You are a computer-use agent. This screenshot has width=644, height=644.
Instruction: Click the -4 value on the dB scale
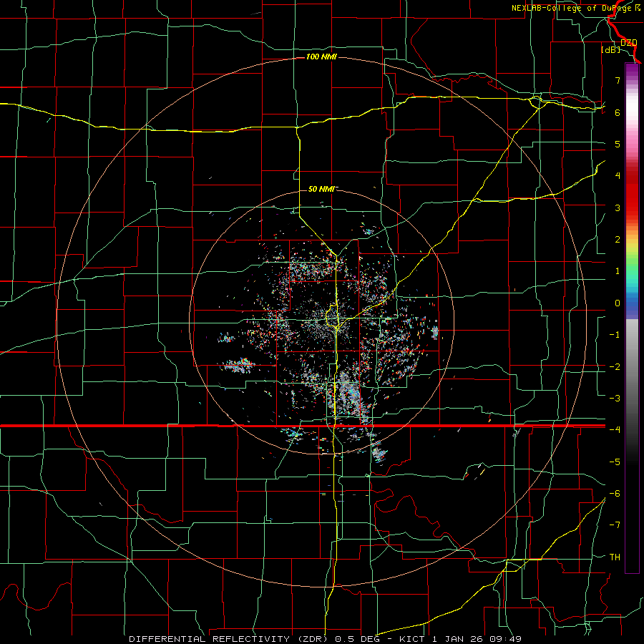[x=615, y=430]
